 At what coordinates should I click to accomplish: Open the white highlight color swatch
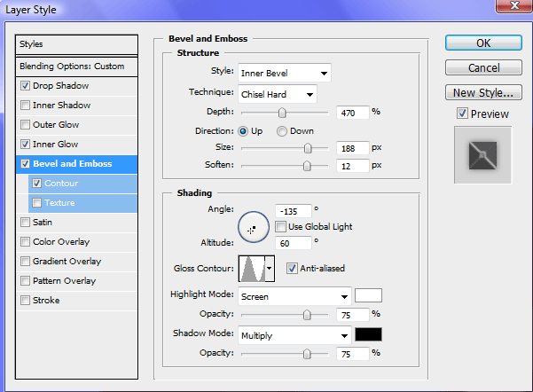point(368,295)
